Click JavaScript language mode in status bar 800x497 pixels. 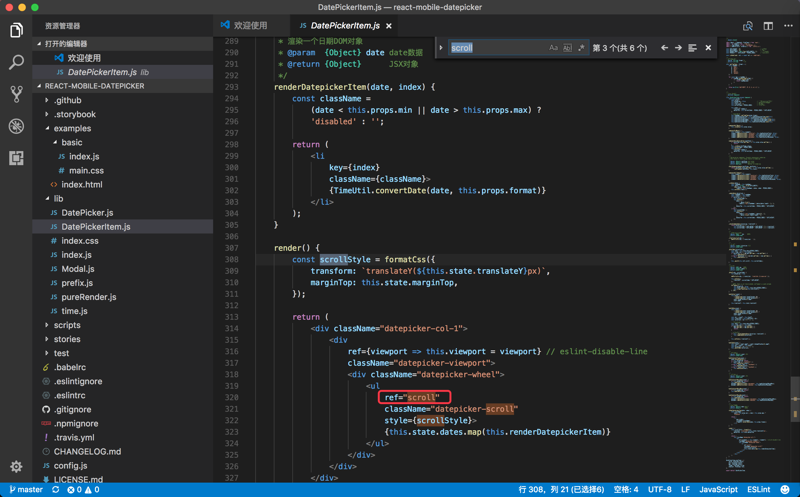point(718,490)
